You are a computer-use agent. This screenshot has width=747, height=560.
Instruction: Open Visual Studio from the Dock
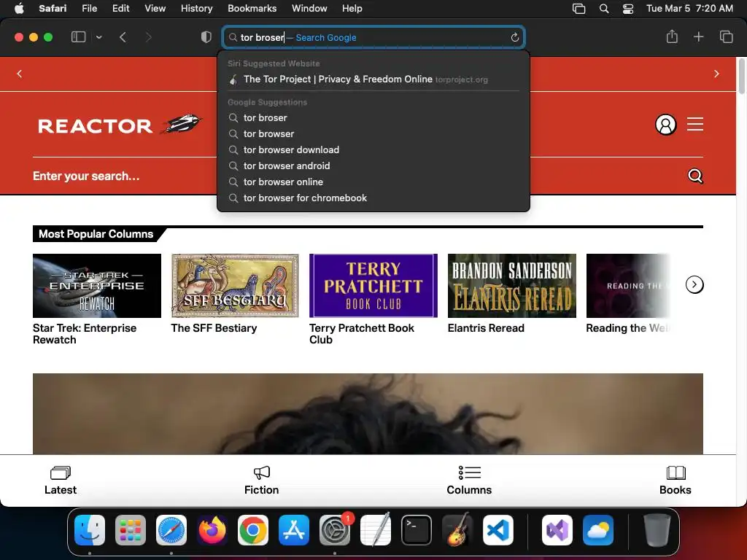(x=557, y=530)
